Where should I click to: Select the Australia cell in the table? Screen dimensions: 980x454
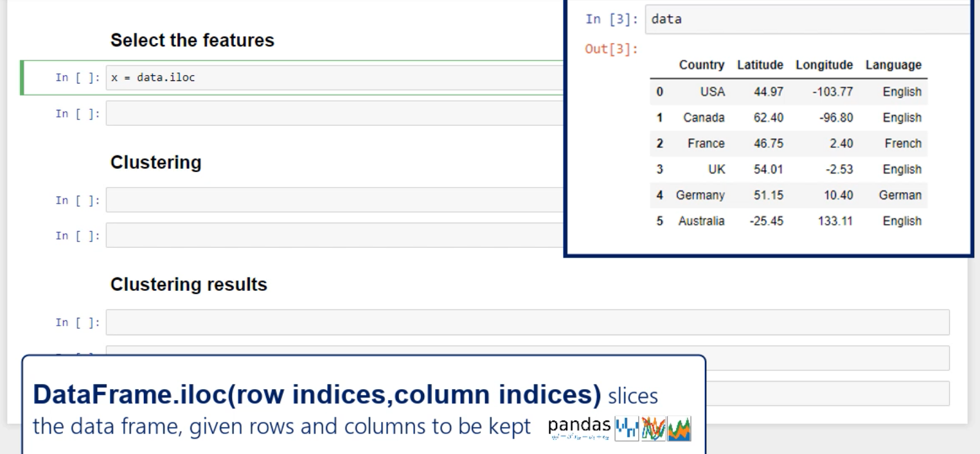[x=702, y=221]
